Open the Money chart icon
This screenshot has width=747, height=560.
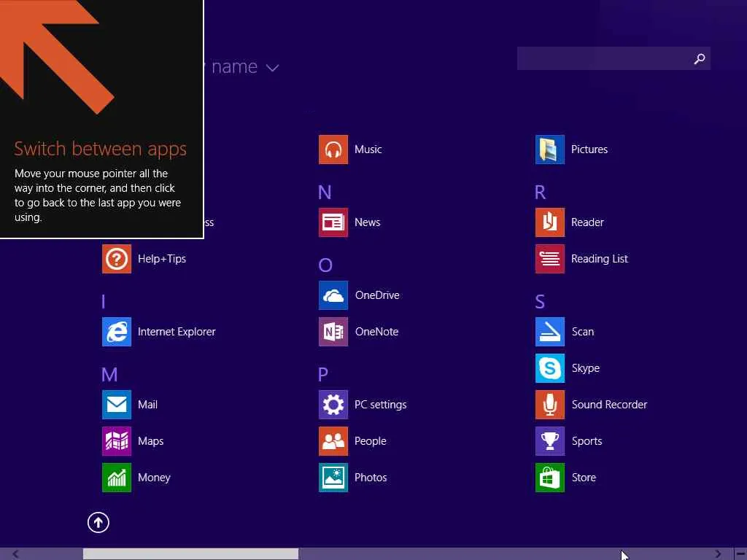coord(117,478)
